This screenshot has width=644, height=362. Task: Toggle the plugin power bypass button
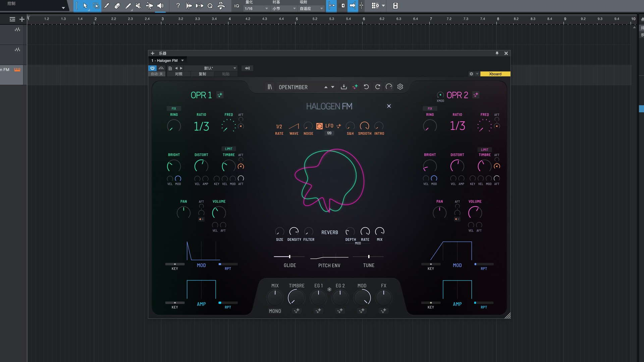pyautogui.click(x=152, y=68)
